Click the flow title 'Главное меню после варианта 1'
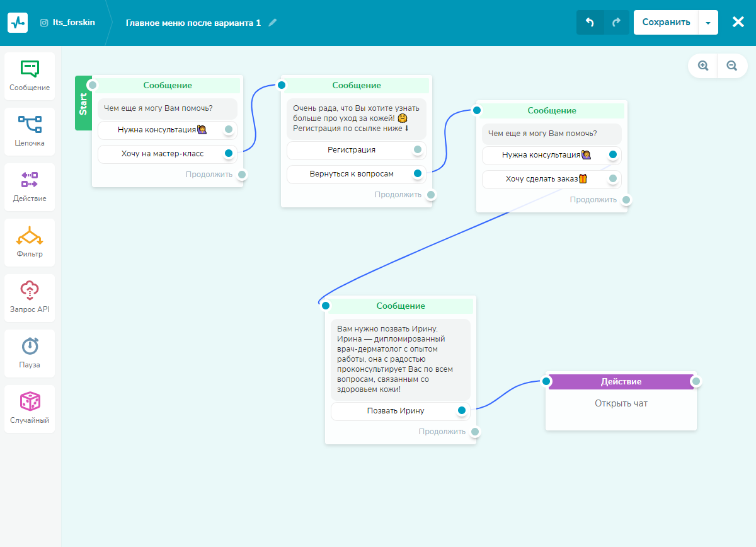756x547 pixels. [x=193, y=23]
